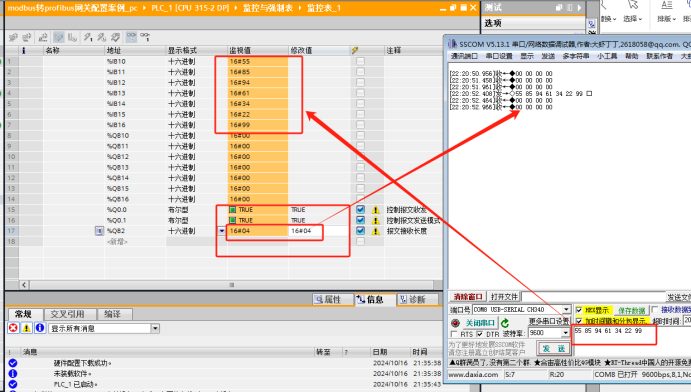Image resolution: width=691 pixels, height=392 pixels.
Task: Switch to the 属性 tab
Action: (x=333, y=300)
